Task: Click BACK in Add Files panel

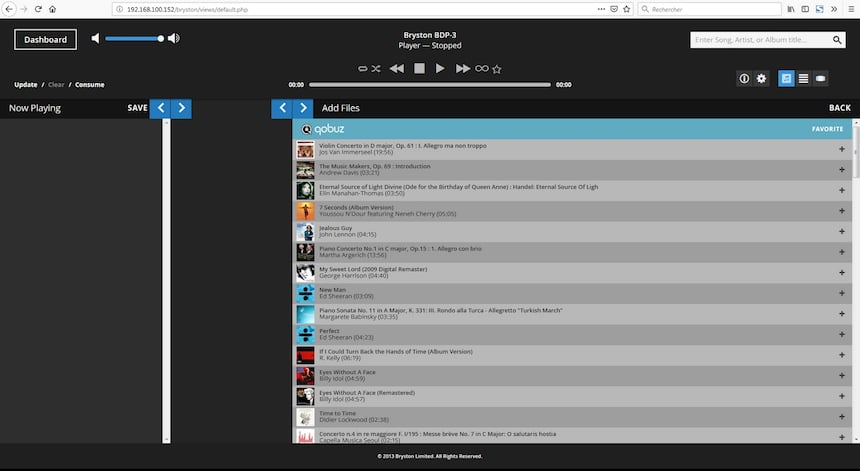Action: tap(840, 108)
